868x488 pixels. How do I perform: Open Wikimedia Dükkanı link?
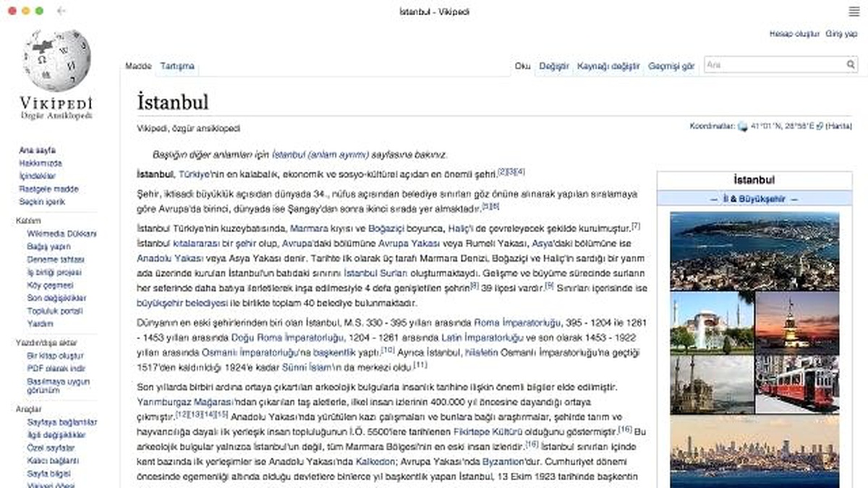click(x=61, y=234)
